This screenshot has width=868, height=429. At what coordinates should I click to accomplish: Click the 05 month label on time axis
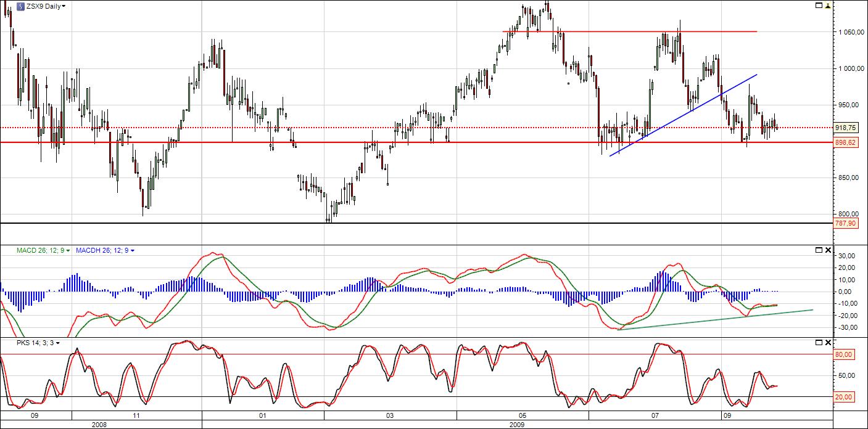pyautogui.click(x=523, y=416)
